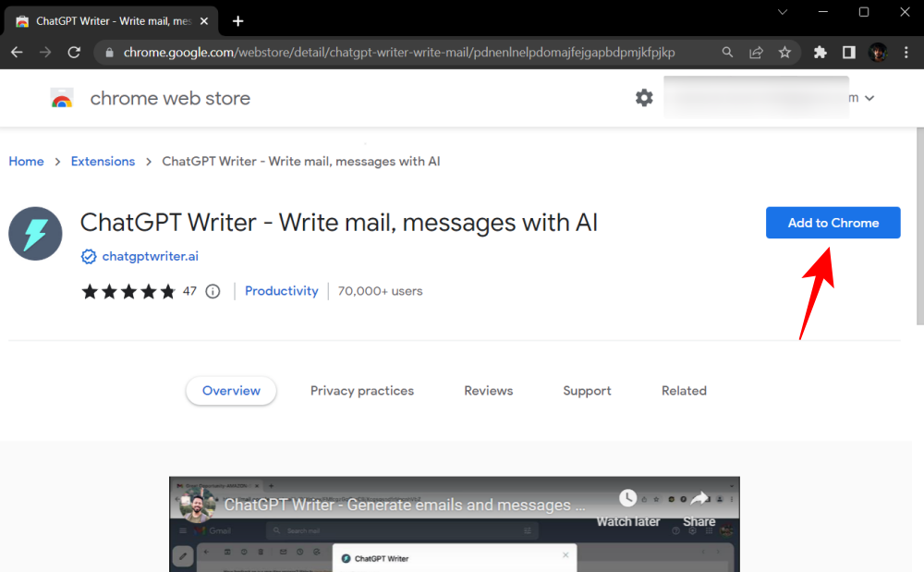View the Support tab
The image size is (924, 572).
pos(587,390)
